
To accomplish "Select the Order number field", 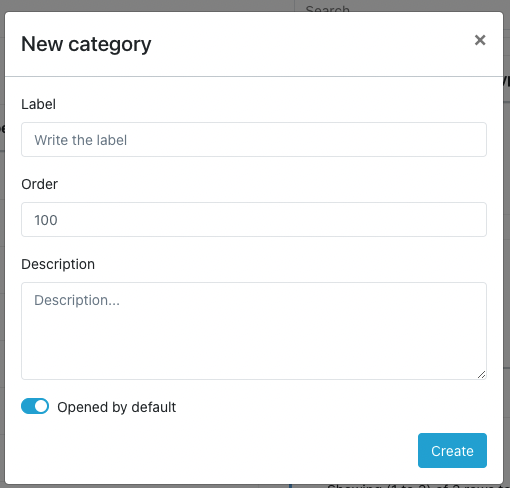I will [254, 219].
